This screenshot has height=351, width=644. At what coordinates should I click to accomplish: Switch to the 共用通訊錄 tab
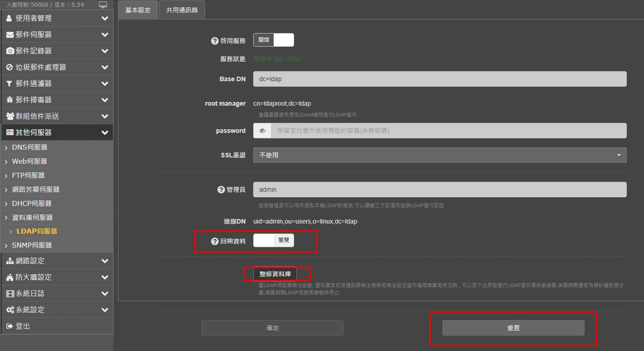click(x=182, y=10)
